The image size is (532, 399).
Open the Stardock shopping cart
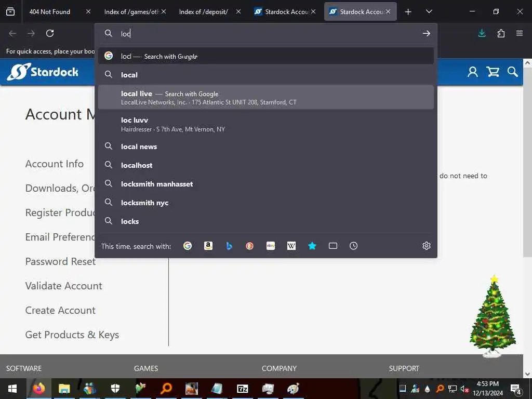(493, 72)
